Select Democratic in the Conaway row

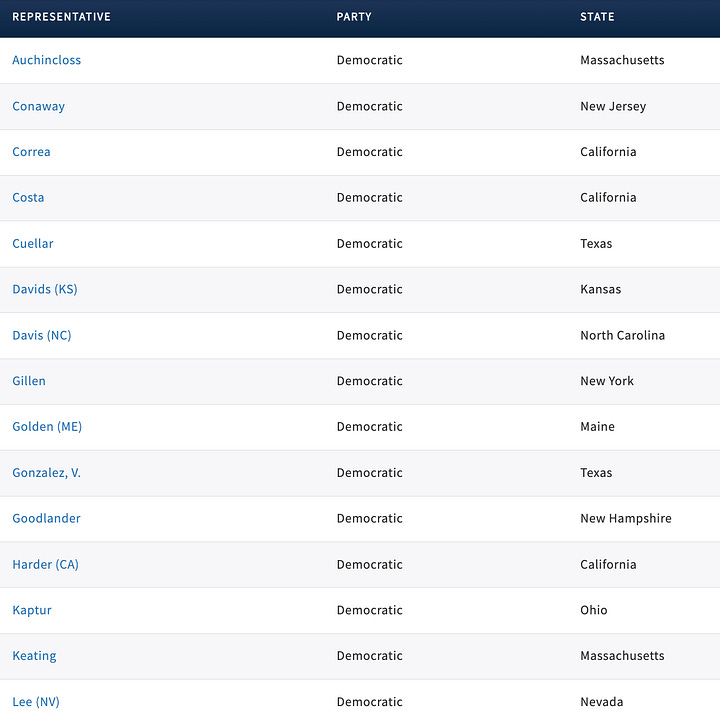370,107
